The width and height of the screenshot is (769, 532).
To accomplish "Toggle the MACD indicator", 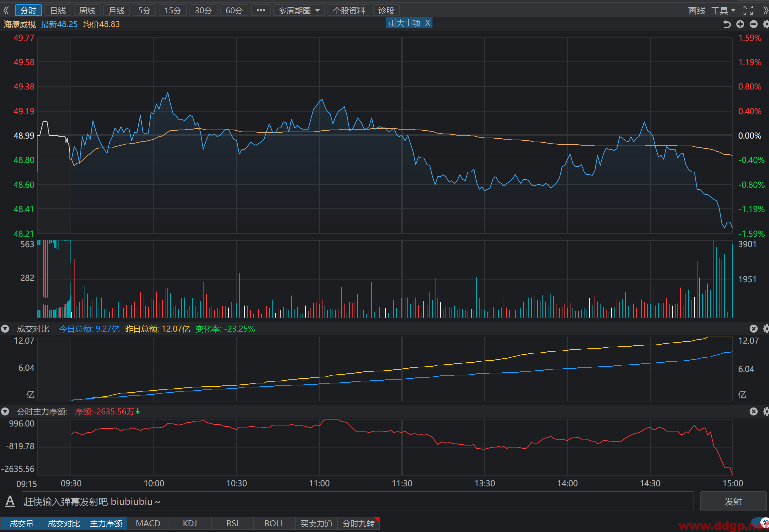I will [148, 523].
